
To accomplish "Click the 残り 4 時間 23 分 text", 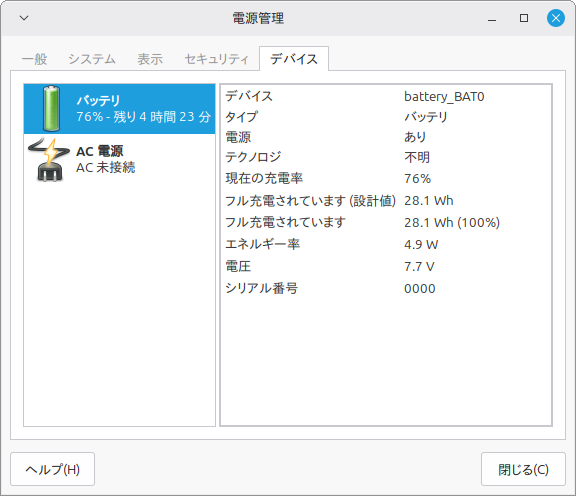I will (x=162, y=117).
